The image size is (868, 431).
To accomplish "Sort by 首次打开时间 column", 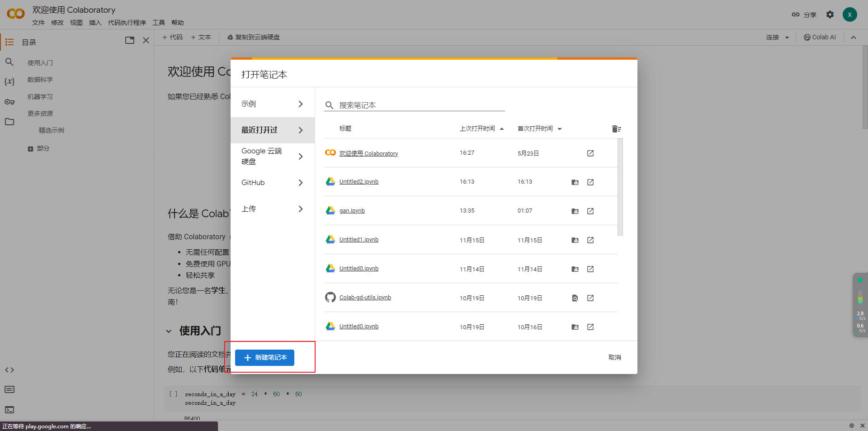I will [x=540, y=129].
